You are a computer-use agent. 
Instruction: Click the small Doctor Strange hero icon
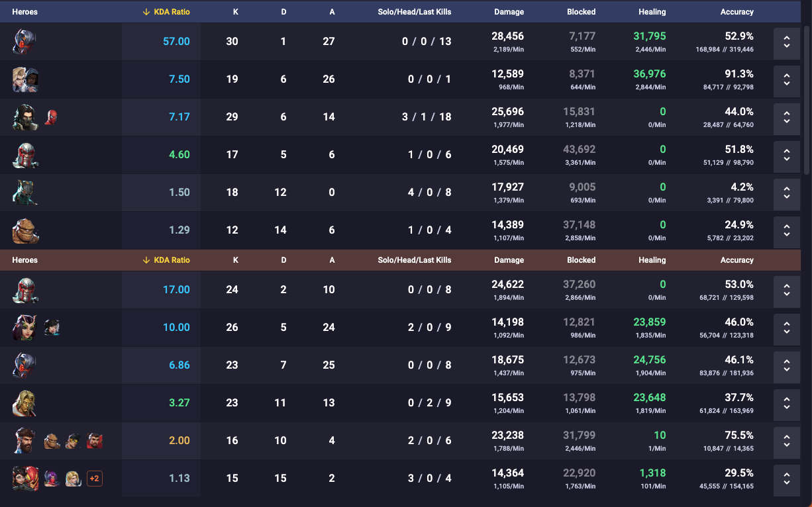(x=95, y=441)
